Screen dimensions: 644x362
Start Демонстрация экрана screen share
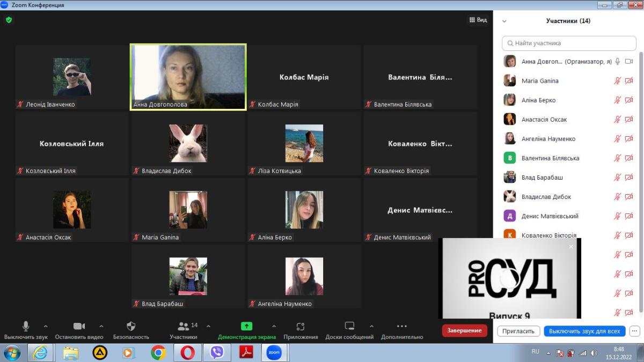coord(246,326)
